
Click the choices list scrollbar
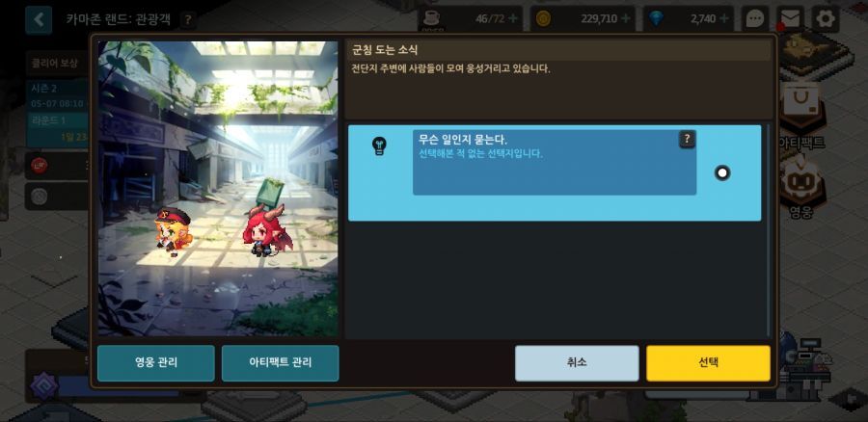tap(768, 230)
